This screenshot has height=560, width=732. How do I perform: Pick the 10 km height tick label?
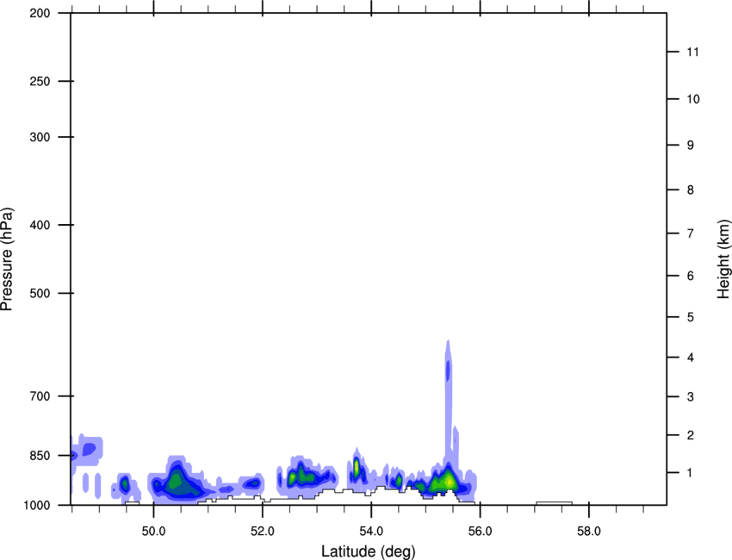tap(693, 99)
